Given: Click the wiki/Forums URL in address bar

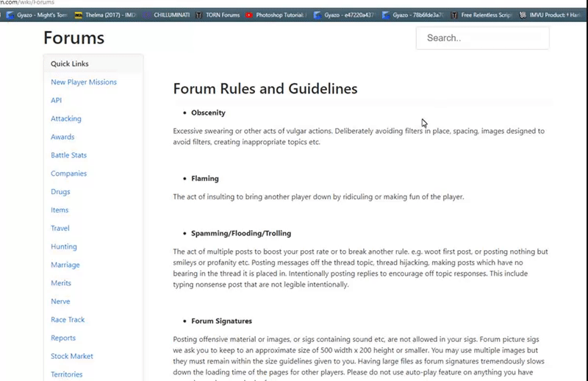Looking at the screenshot, I should click(x=27, y=2).
